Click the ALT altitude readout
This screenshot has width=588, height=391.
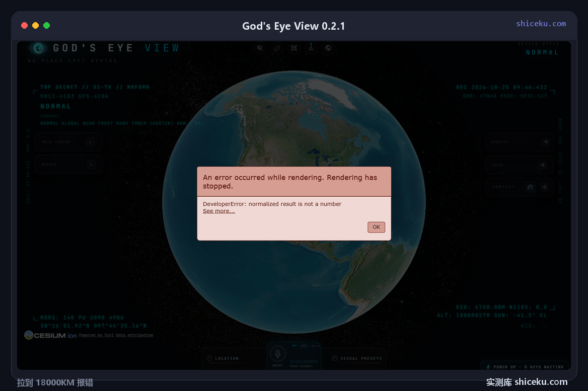[463, 316]
